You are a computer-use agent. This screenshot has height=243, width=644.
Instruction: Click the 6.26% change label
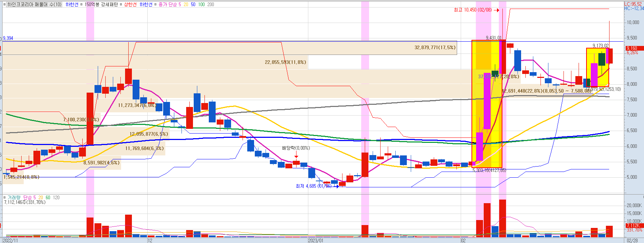coord(632,53)
